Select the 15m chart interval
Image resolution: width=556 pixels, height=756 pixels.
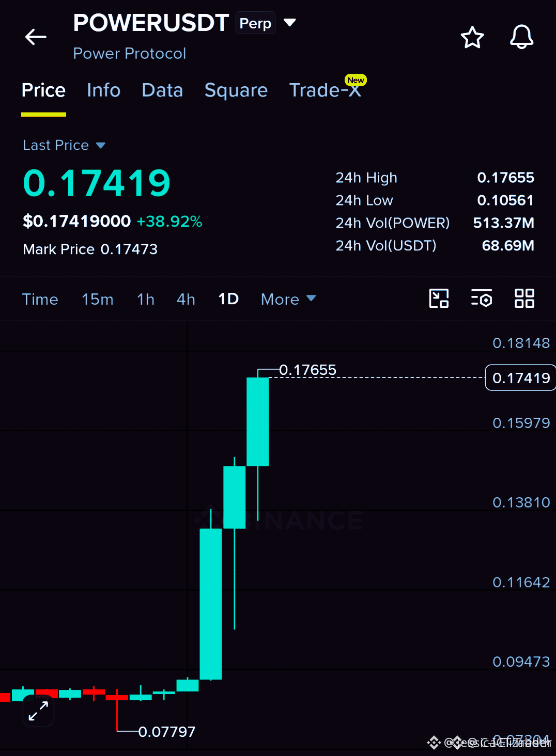(x=98, y=299)
